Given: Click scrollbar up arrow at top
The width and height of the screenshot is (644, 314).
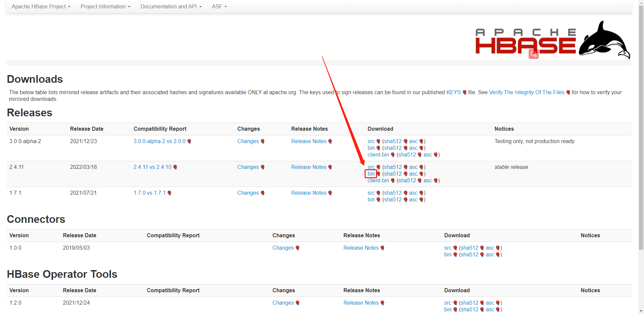Looking at the screenshot, I should [x=641, y=3].
